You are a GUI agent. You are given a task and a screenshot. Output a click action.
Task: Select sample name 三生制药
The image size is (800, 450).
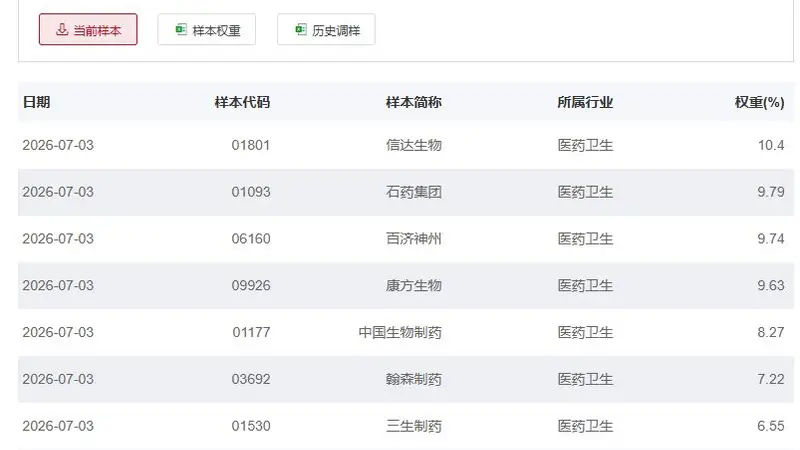(x=414, y=426)
